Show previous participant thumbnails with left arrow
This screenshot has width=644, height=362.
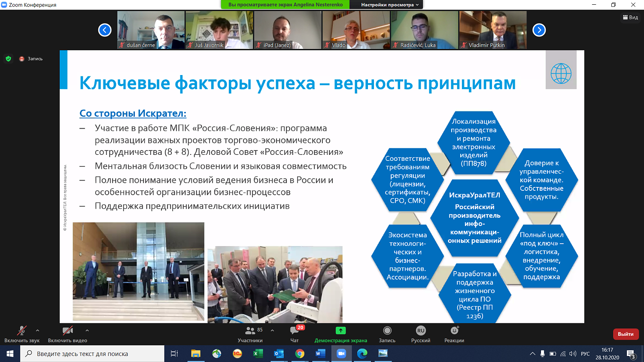click(105, 30)
